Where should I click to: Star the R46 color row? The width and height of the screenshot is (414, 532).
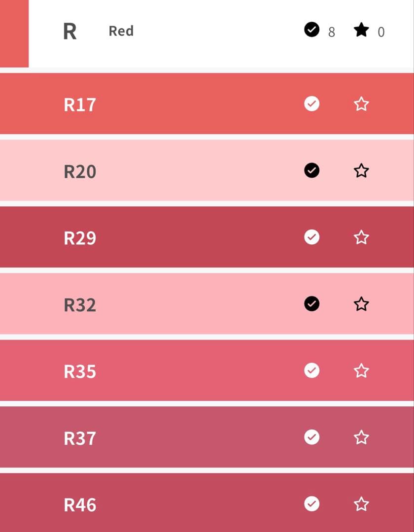click(x=361, y=504)
